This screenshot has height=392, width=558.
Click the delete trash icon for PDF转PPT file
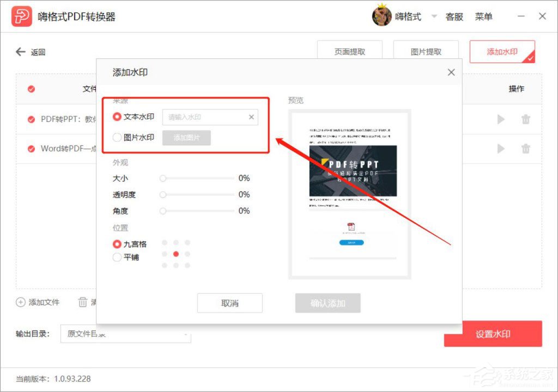click(x=525, y=119)
